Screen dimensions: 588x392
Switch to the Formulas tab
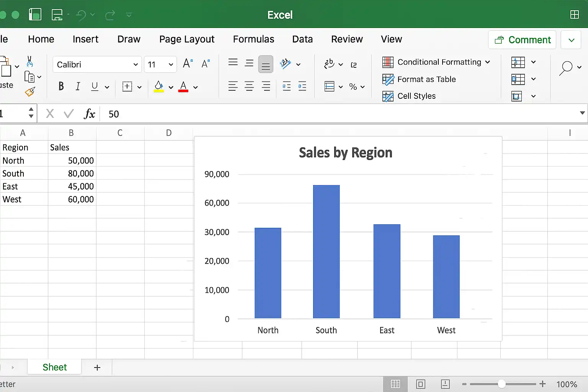click(x=253, y=39)
